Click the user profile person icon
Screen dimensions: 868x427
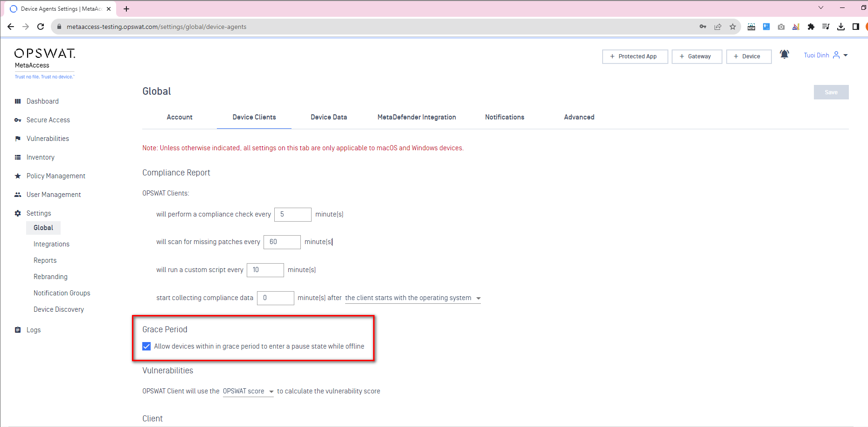click(x=836, y=55)
